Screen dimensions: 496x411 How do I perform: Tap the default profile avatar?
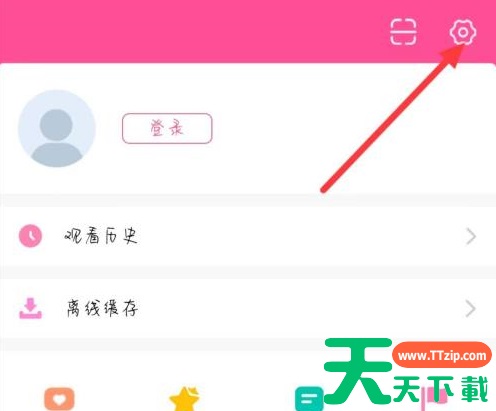pos(57,128)
